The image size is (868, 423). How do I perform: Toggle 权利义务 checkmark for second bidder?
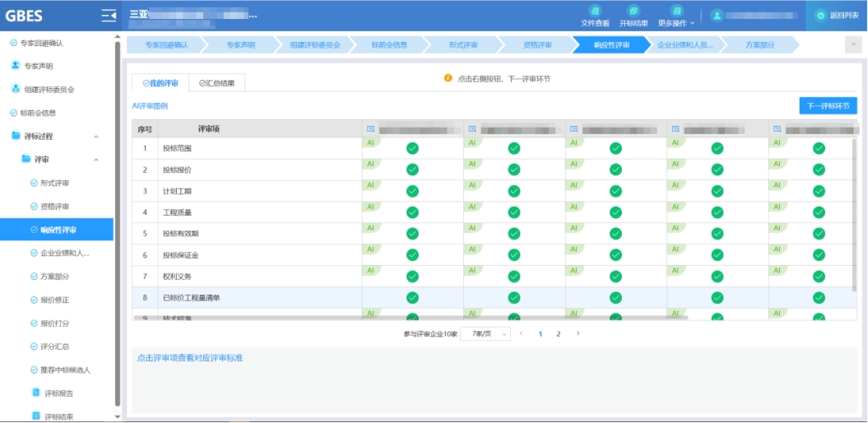tap(514, 277)
